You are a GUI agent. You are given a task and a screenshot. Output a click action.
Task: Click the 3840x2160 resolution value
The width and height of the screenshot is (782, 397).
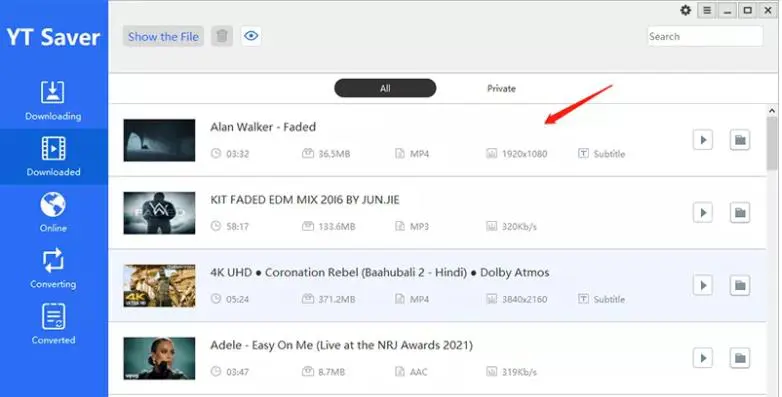pyautogui.click(x=524, y=299)
